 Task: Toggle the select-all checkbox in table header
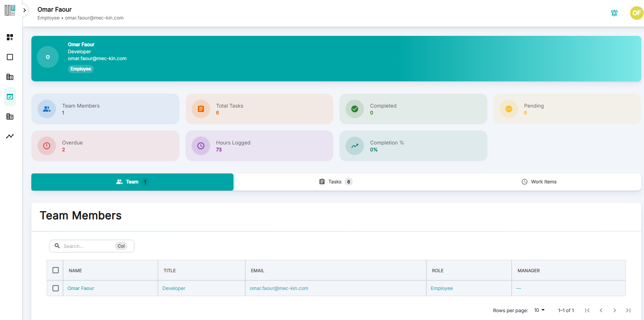(x=56, y=270)
